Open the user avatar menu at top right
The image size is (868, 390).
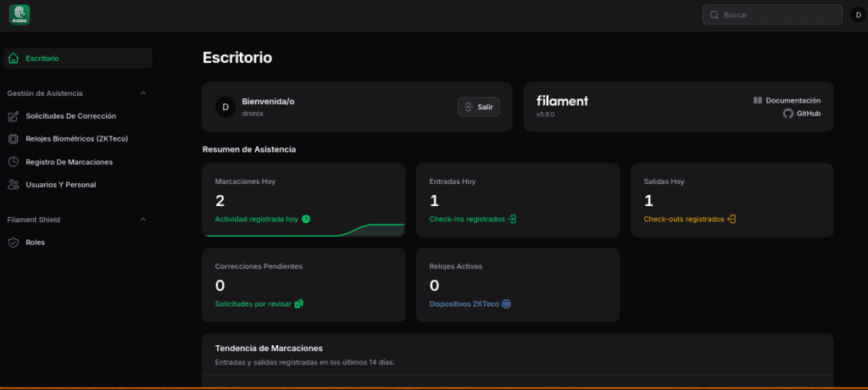pos(858,15)
